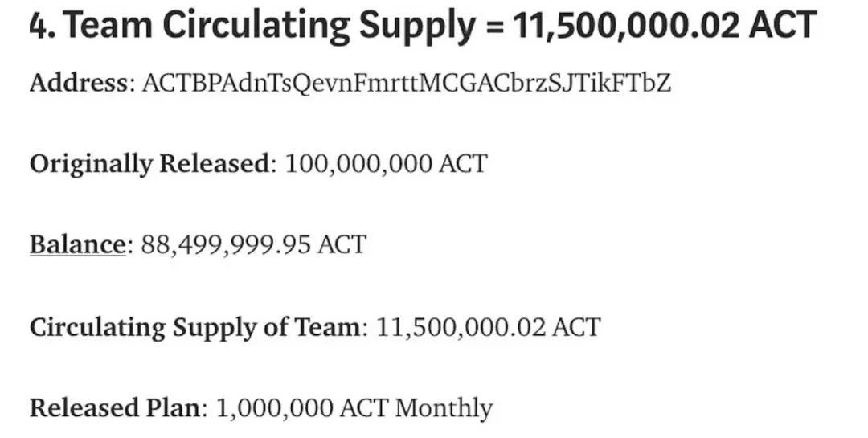Click the bold Address label
868x438 pixels.
point(79,83)
